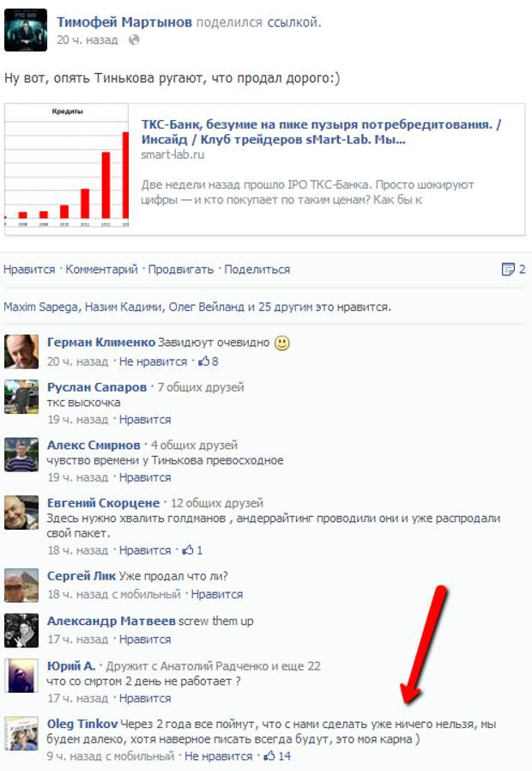Unlike Oleg Tinkov's comment via Не нравится
The width and height of the screenshot is (532, 771).
[x=219, y=756]
